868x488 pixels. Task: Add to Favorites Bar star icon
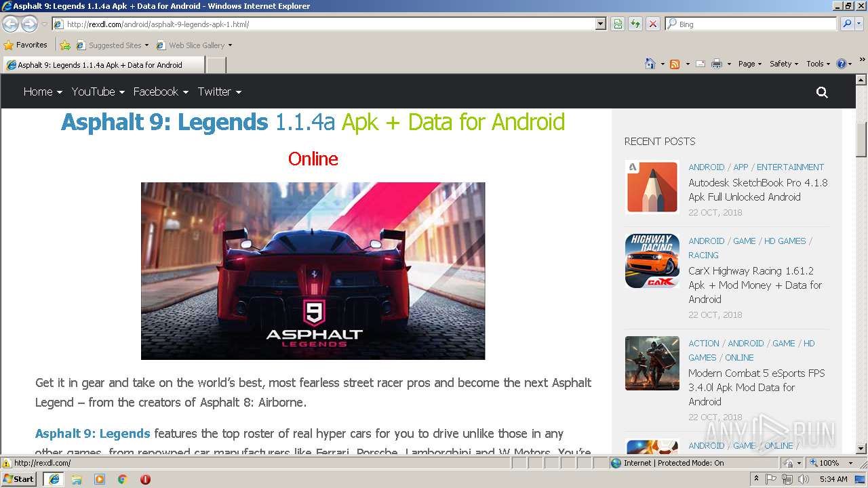tap(65, 45)
